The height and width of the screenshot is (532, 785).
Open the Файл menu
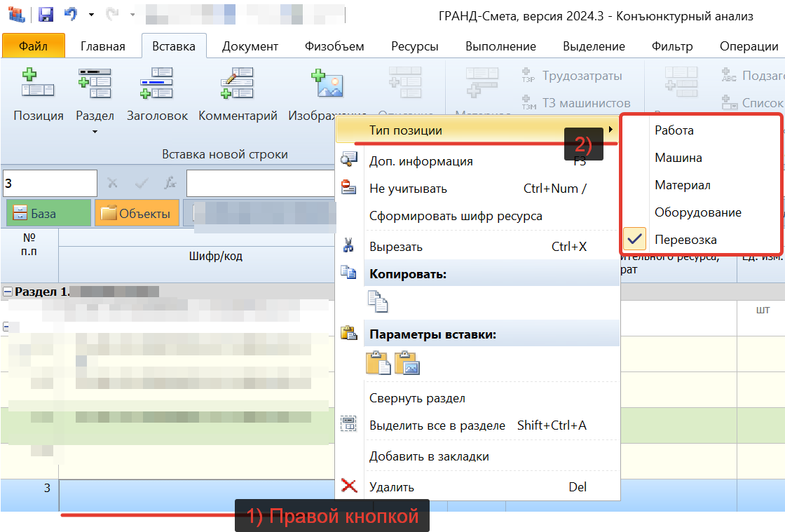[34, 46]
